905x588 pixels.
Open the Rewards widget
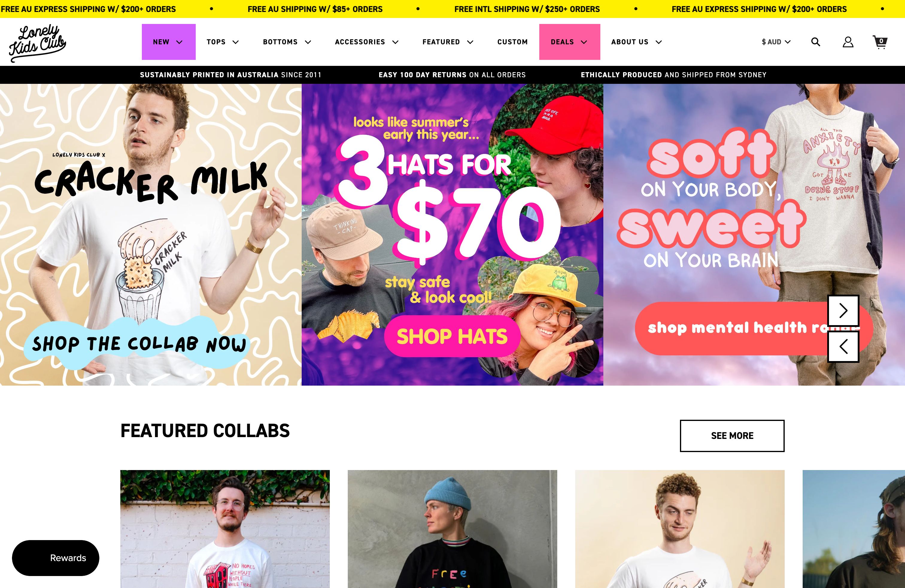coord(56,558)
